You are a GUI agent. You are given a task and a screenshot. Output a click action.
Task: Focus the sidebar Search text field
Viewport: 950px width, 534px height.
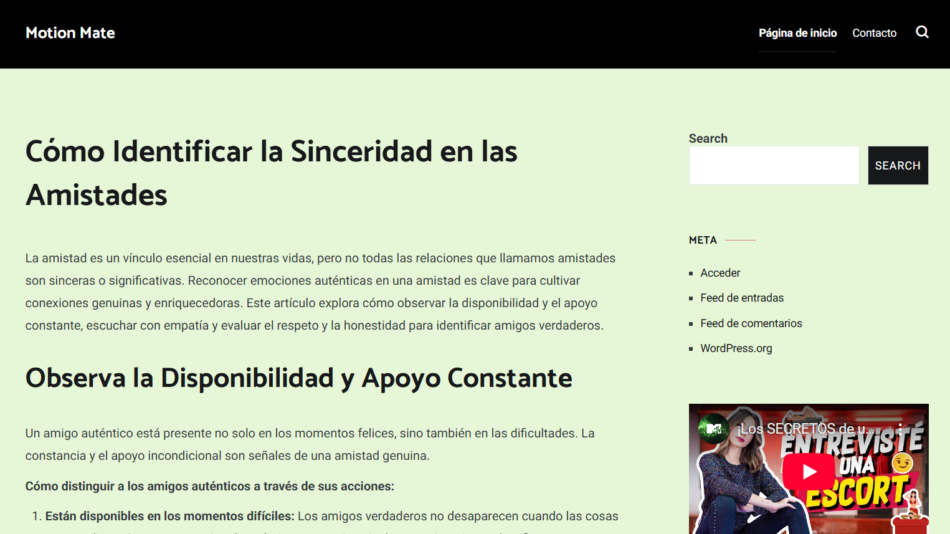pos(773,166)
